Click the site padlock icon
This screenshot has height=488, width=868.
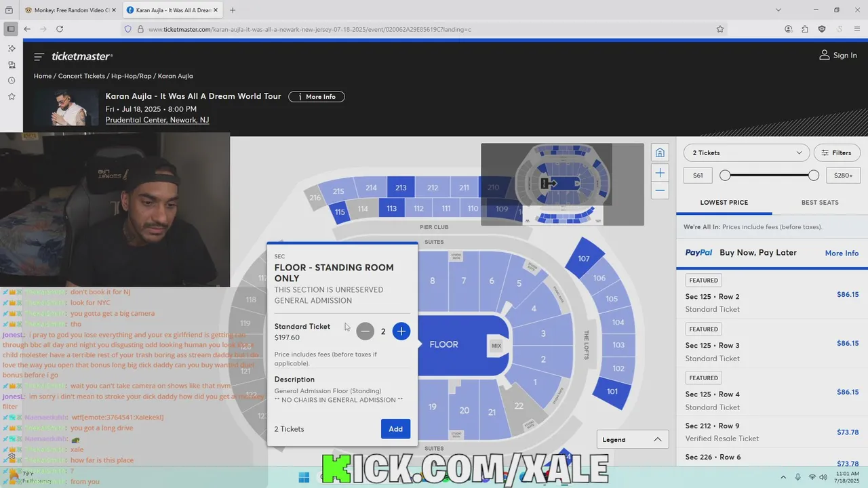[140, 29]
